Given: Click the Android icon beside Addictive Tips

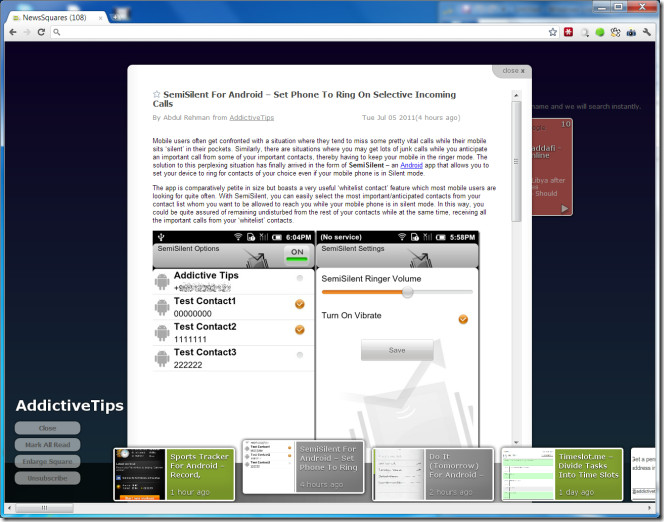Looking at the screenshot, I should point(162,282).
